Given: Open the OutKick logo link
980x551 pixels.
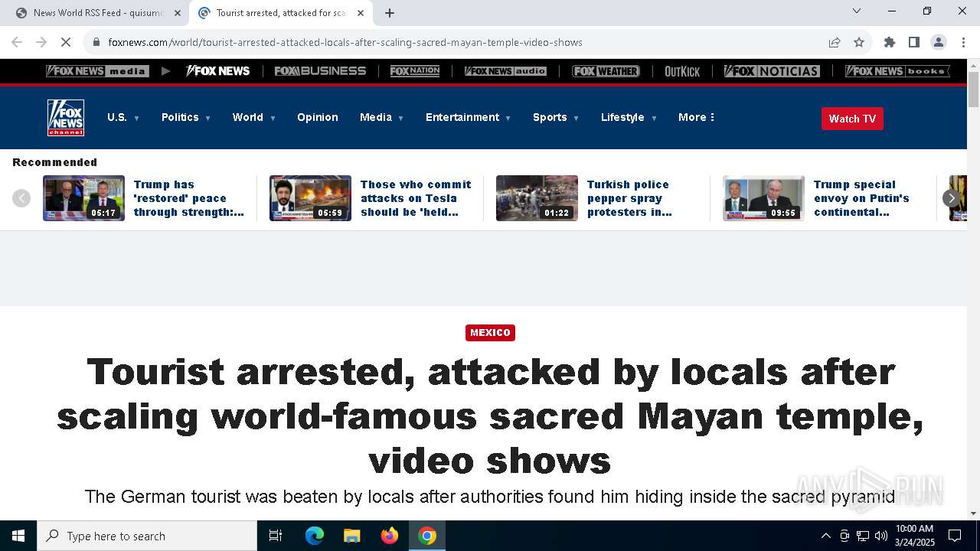Looking at the screenshot, I should (x=682, y=71).
